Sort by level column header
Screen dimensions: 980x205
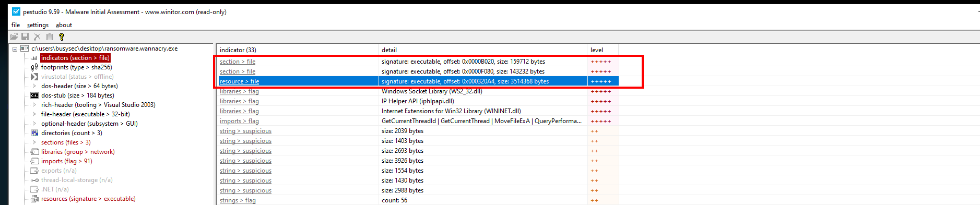coord(603,50)
